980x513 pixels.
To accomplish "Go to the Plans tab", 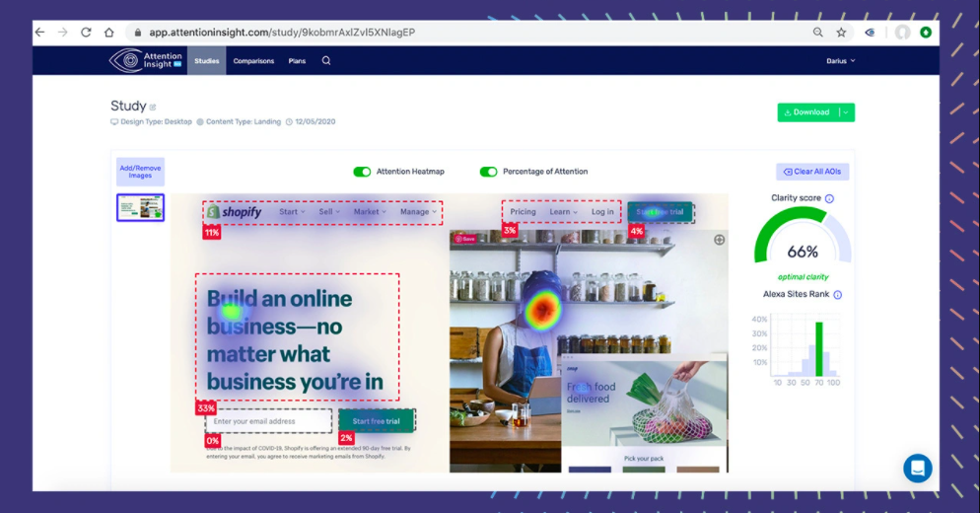I will pos(297,61).
